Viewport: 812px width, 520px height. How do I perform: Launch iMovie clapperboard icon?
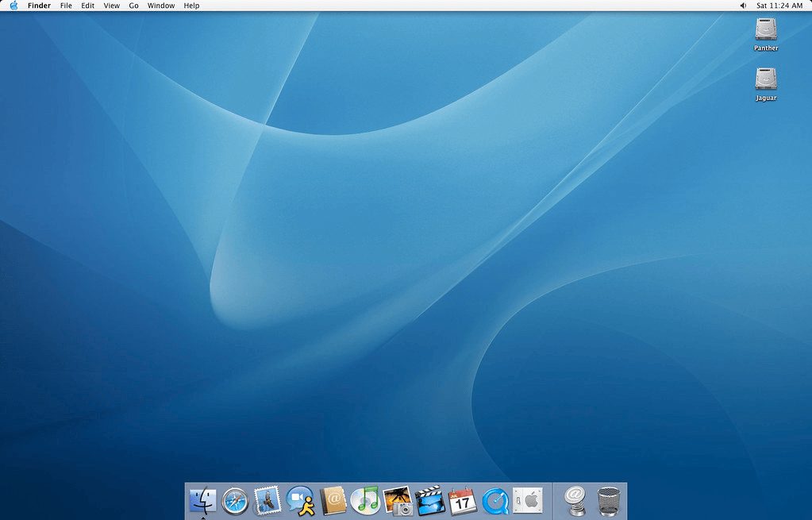point(430,501)
